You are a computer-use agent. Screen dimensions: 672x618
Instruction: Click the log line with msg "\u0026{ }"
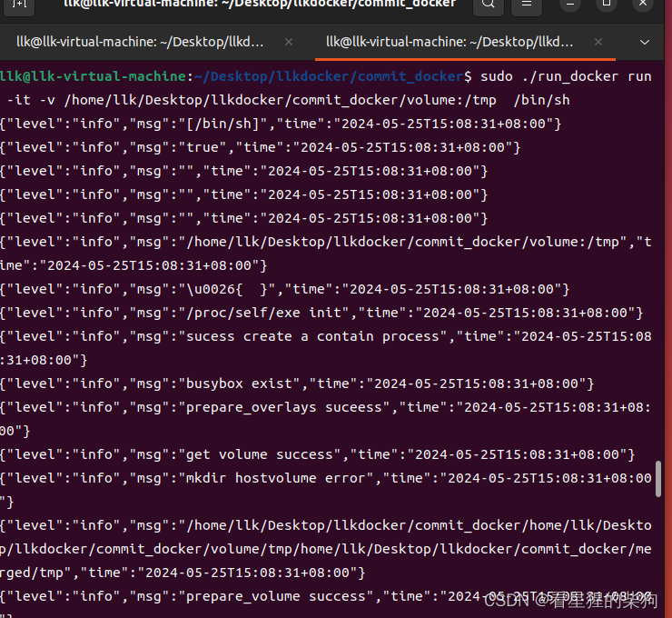pos(284,289)
